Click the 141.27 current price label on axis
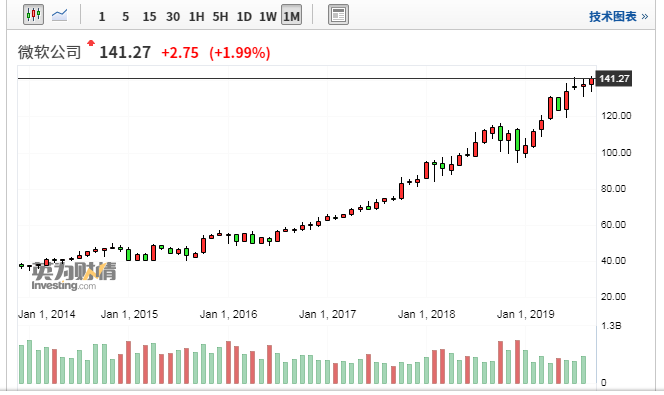The height and width of the screenshot is (395, 664). coord(614,79)
